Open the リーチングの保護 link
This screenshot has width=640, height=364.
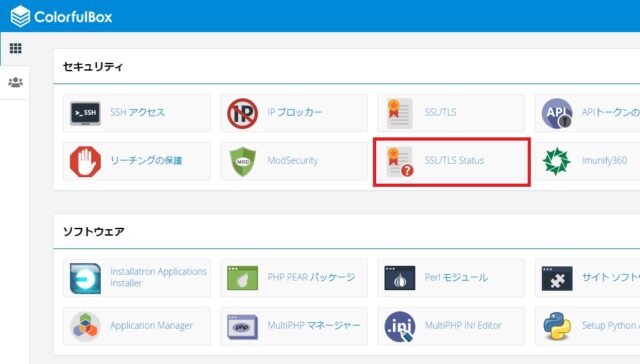(x=146, y=160)
